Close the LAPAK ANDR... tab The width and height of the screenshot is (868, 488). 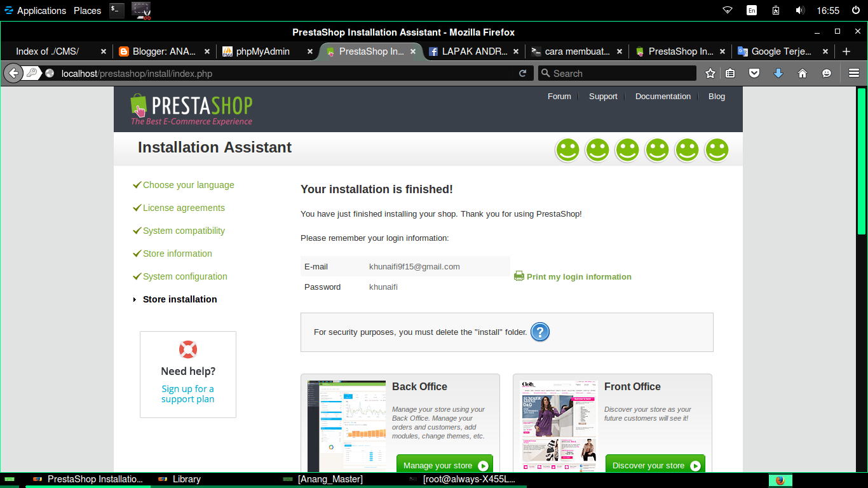pyautogui.click(x=516, y=51)
